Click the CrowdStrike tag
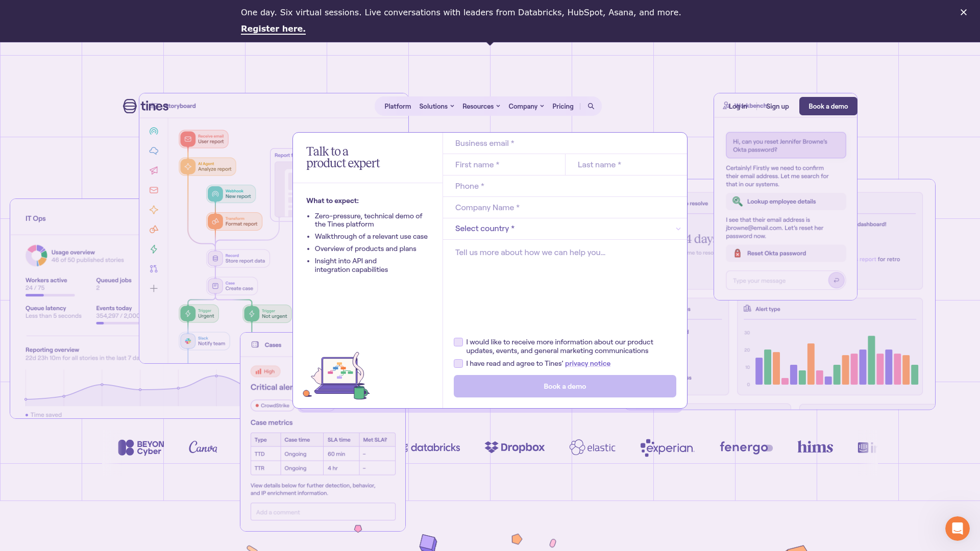The width and height of the screenshot is (980, 551). tap(272, 406)
